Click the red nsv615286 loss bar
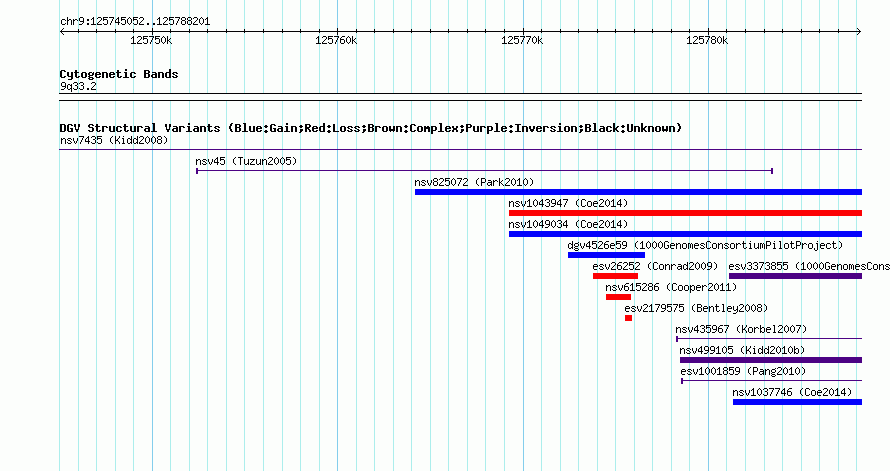Viewport: 890px width, 471px height. [619, 297]
